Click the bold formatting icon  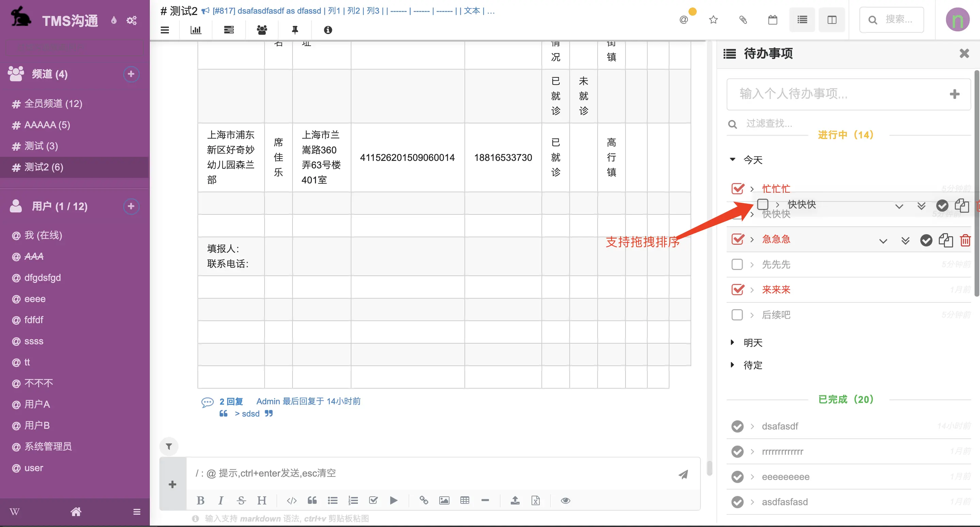point(202,500)
